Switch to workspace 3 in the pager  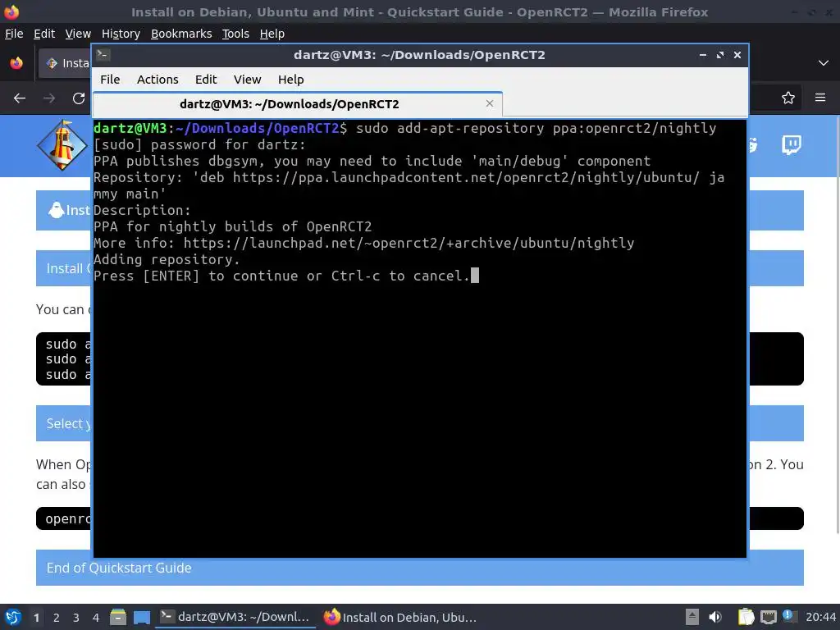[76, 617]
